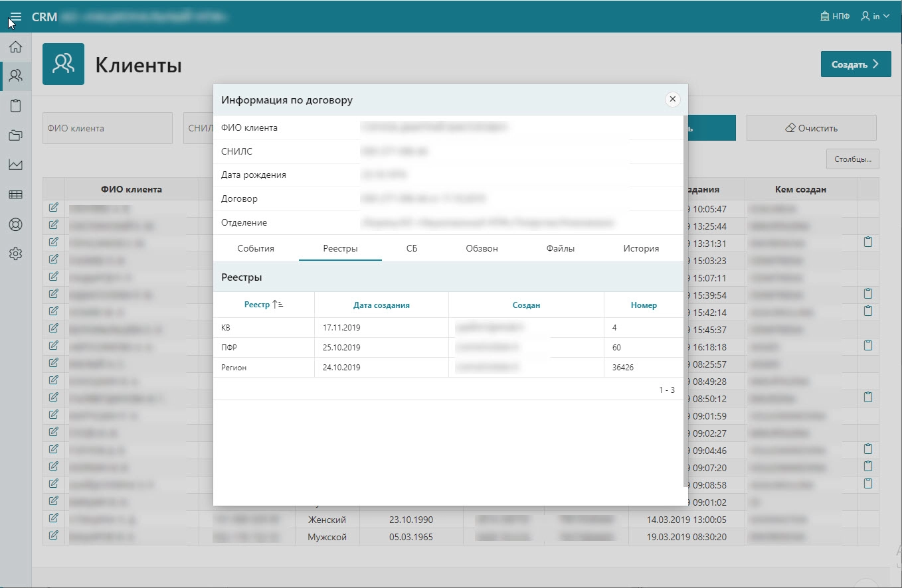Click registry number 60
The image size is (902, 588).
tap(616, 348)
